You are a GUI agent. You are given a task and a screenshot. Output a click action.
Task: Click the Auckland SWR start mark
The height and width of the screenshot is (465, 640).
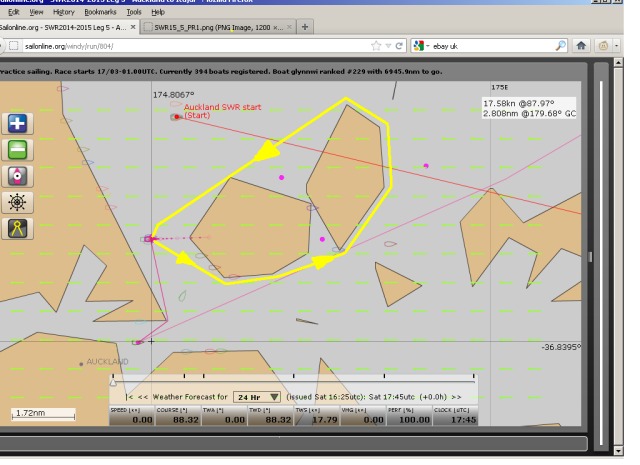click(x=176, y=117)
